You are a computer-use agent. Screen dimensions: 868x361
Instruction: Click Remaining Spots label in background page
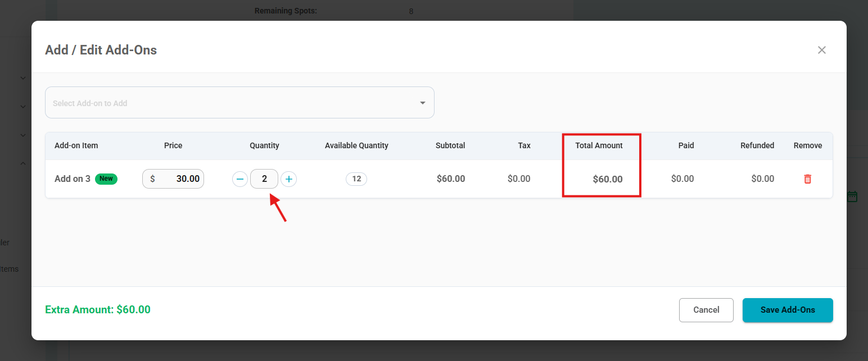pyautogui.click(x=286, y=11)
